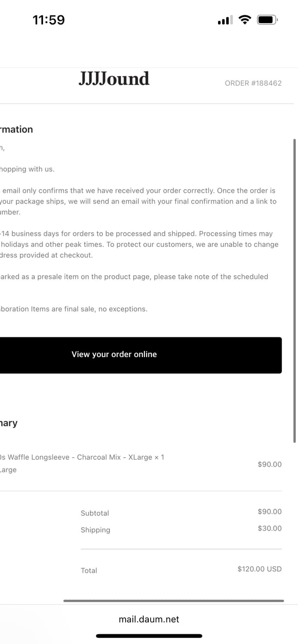Click the ORDER #188462 label
The image size is (298, 644).
point(253,83)
